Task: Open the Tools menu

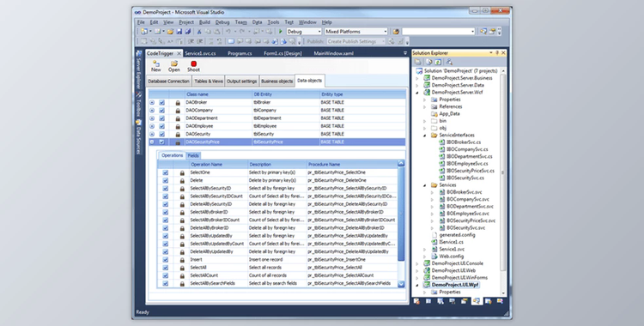Action: (x=273, y=22)
